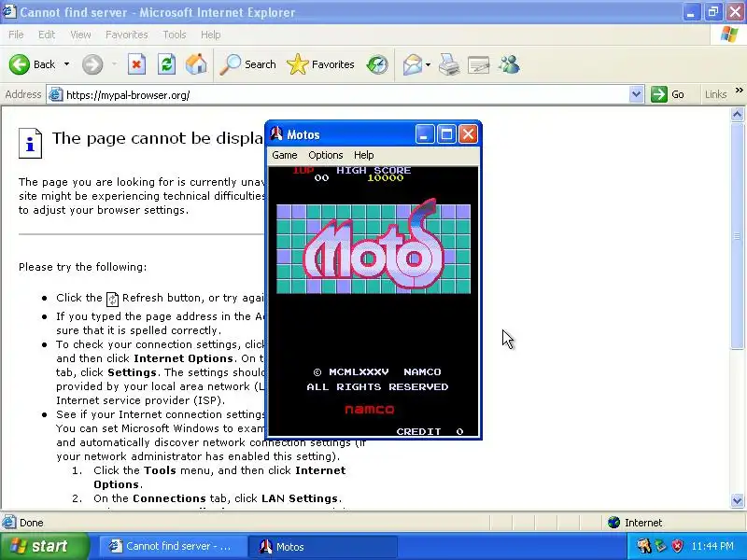Click the Messenger people toolbar icon
The width and height of the screenshot is (747, 560).
click(x=509, y=64)
